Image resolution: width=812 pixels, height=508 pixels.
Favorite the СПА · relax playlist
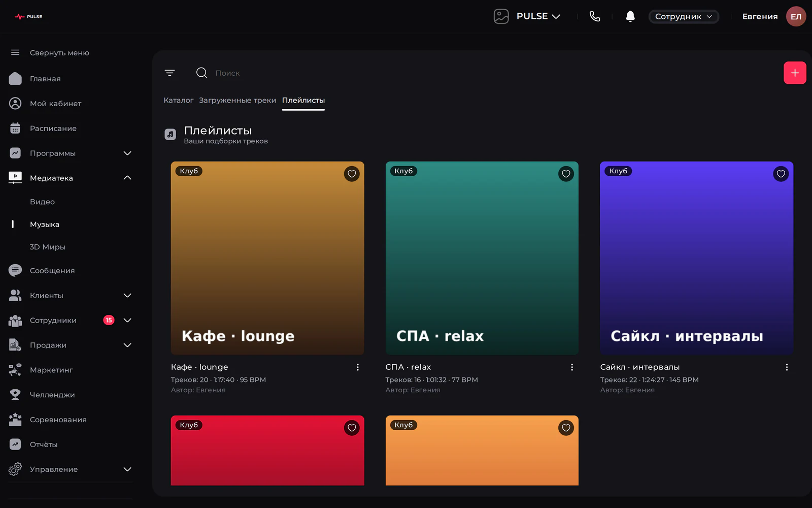[x=566, y=174]
